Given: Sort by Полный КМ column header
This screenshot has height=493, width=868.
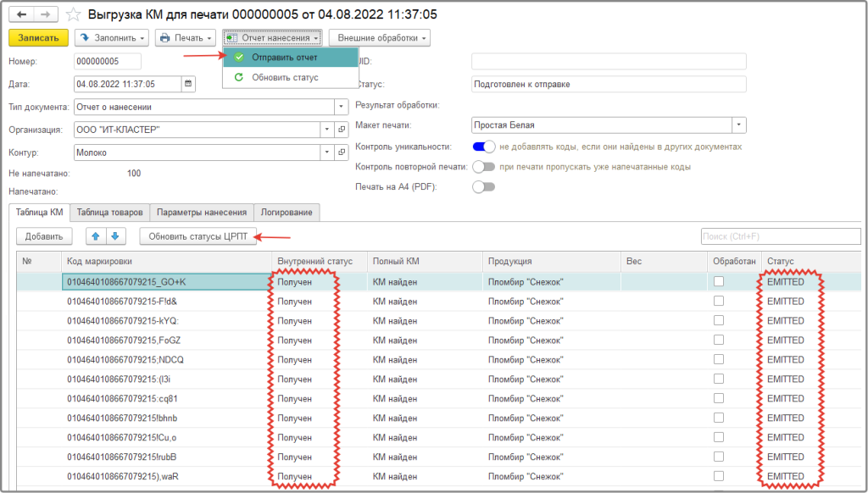Looking at the screenshot, I should pyautogui.click(x=425, y=261).
